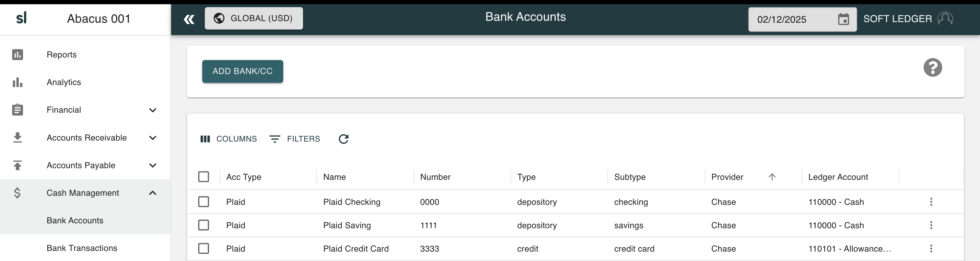Click the 'checking' subtype cell

click(x=631, y=202)
